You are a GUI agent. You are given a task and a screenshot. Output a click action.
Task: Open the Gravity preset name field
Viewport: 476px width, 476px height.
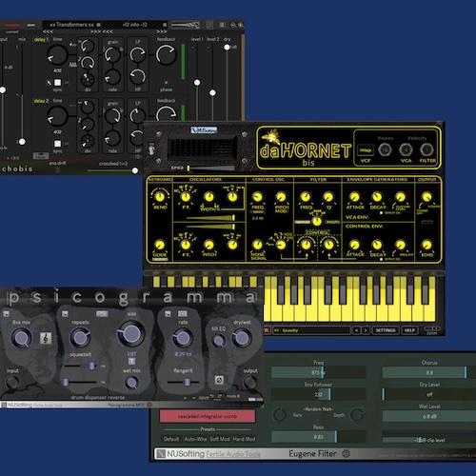point(311,330)
